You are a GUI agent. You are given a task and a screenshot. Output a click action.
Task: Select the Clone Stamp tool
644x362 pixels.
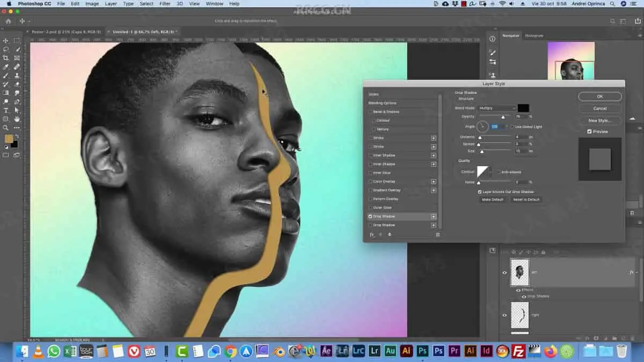[x=17, y=75]
